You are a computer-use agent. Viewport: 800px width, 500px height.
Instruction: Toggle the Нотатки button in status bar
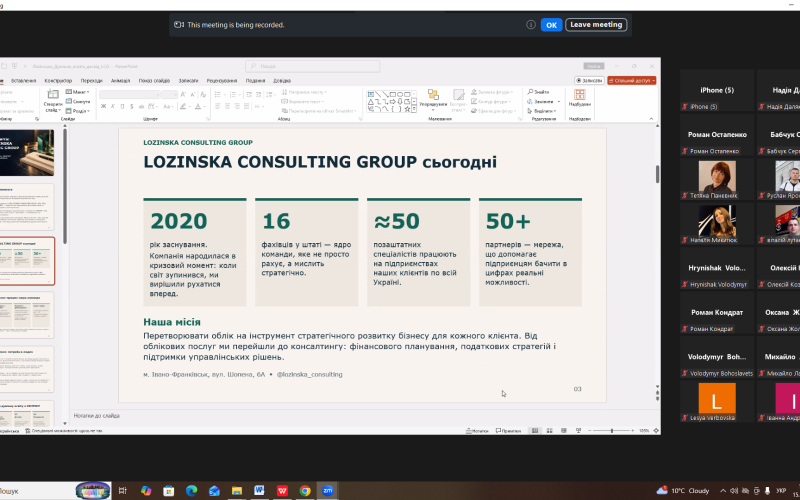pos(477,431)
